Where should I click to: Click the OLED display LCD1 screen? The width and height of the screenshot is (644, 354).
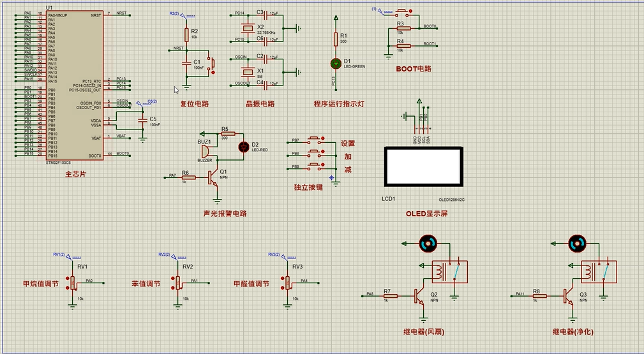[424, 166]
